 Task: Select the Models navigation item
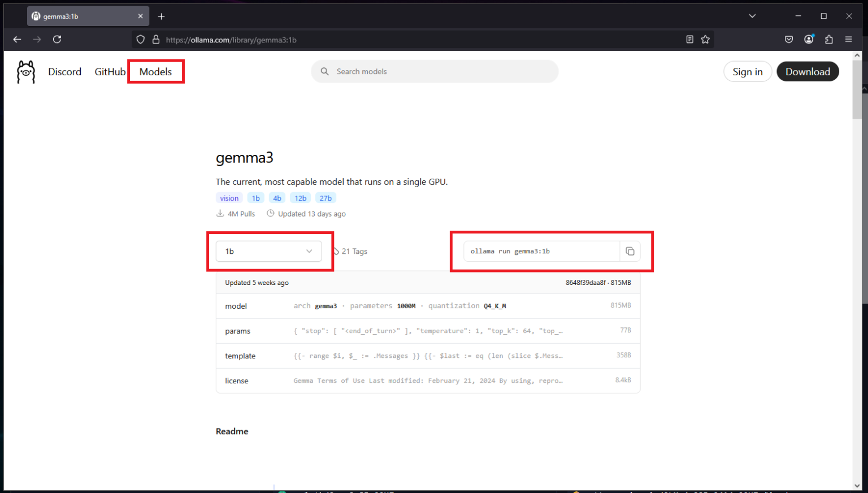click(155, 71)
